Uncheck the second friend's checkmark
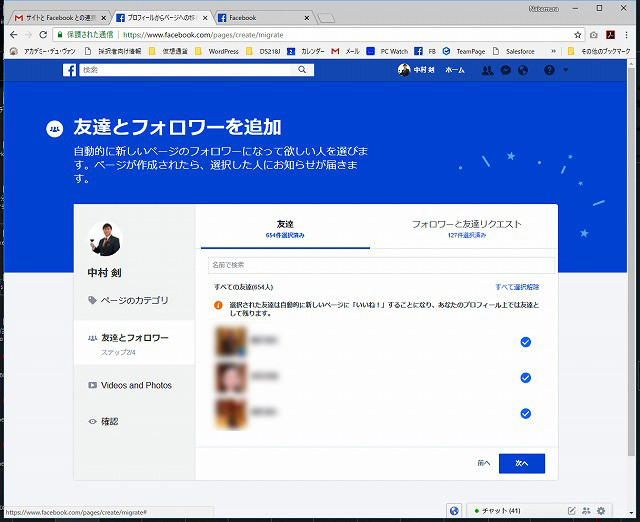 pos(525,377)
